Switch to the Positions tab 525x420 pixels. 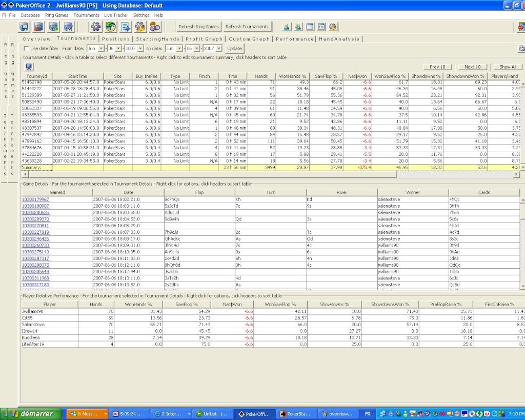coord(116,39)
